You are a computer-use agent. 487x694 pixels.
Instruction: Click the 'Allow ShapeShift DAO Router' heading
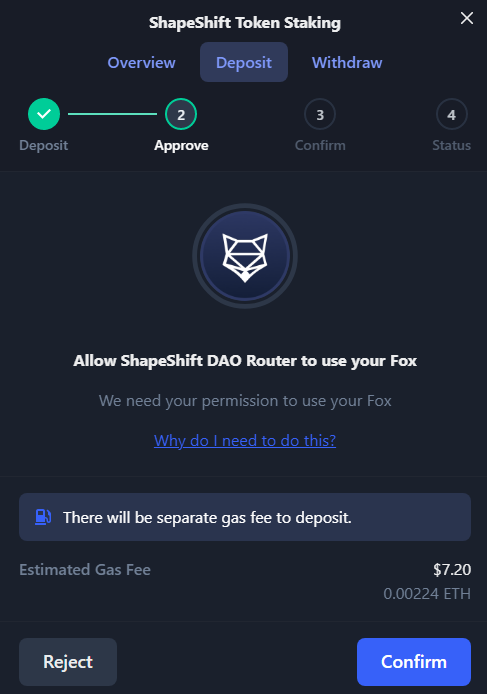(x=245, y=361)
